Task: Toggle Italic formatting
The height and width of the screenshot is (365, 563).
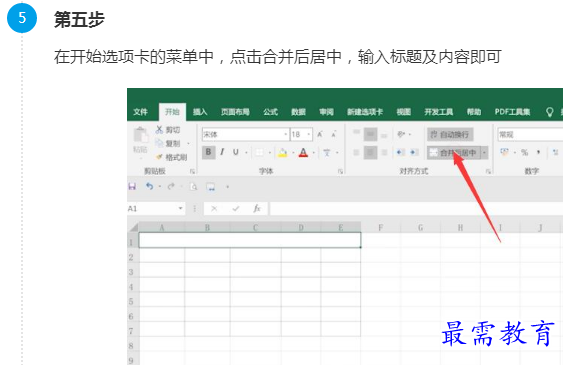Action: (x=222, y=152)
